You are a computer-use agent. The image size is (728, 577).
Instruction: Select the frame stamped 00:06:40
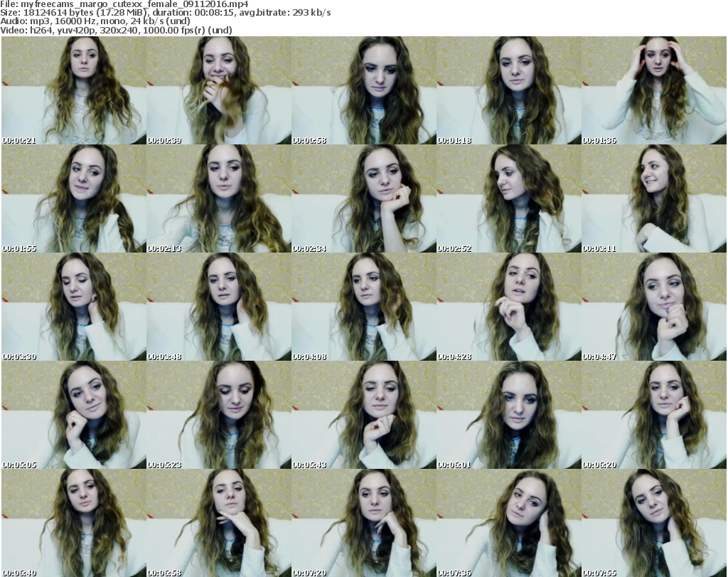click(74, 523)
